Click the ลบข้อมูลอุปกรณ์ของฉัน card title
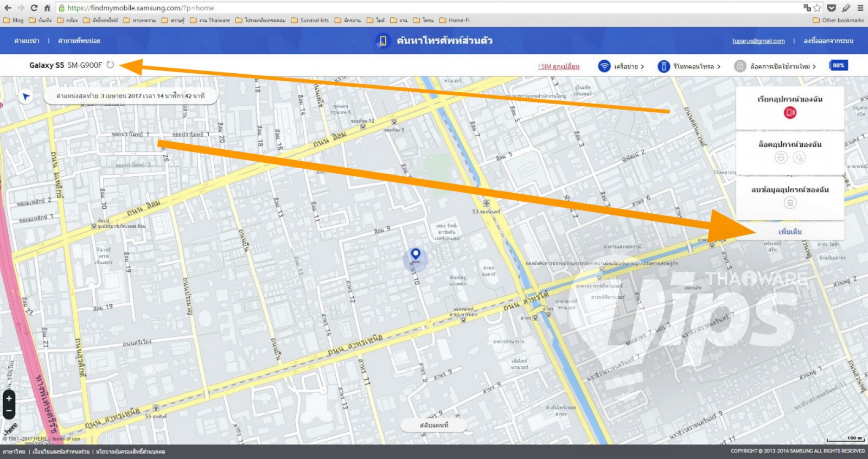This screenshot has width=868, height=459. (x=790, y=190)
